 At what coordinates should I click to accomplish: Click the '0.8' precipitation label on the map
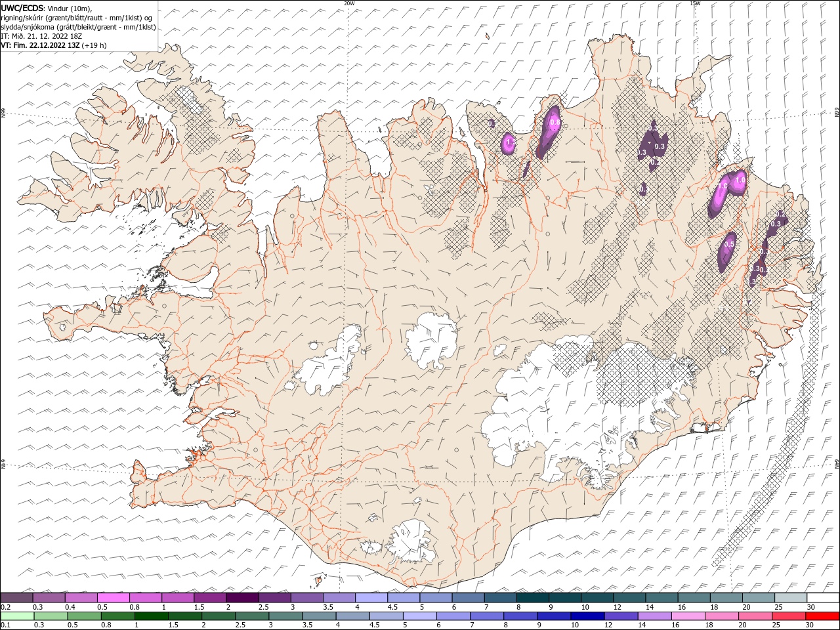pyautogui.click(x=555, y=122)
